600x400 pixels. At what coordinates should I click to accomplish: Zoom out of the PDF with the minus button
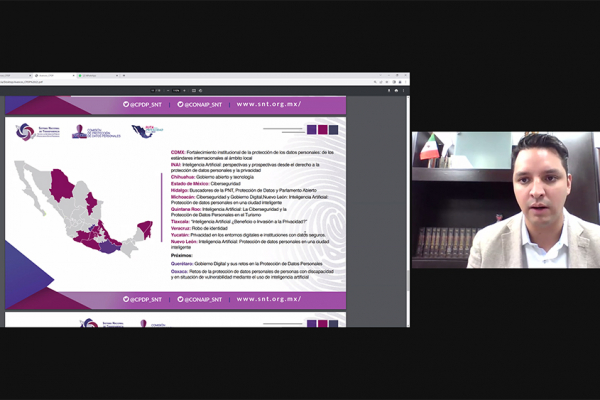pos(168,91)
